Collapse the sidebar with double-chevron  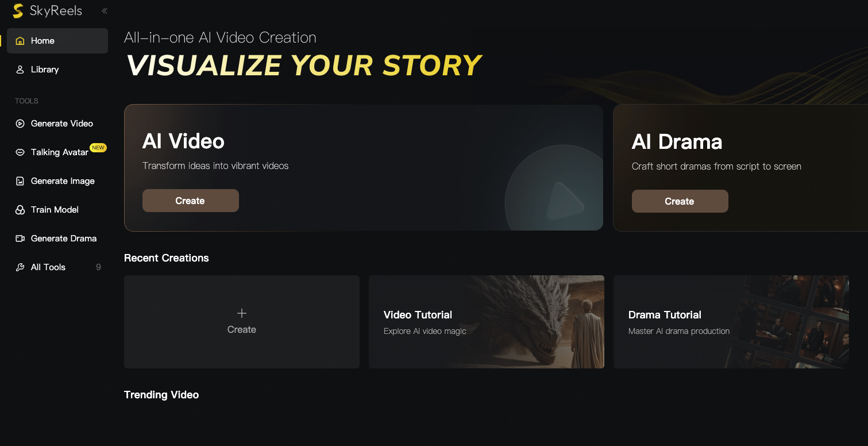[105, 11]
